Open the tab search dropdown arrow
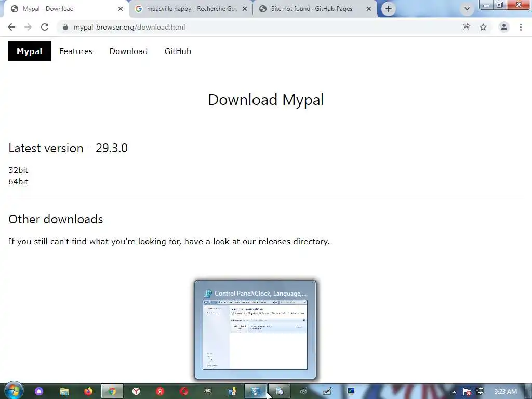 [467, 9]
